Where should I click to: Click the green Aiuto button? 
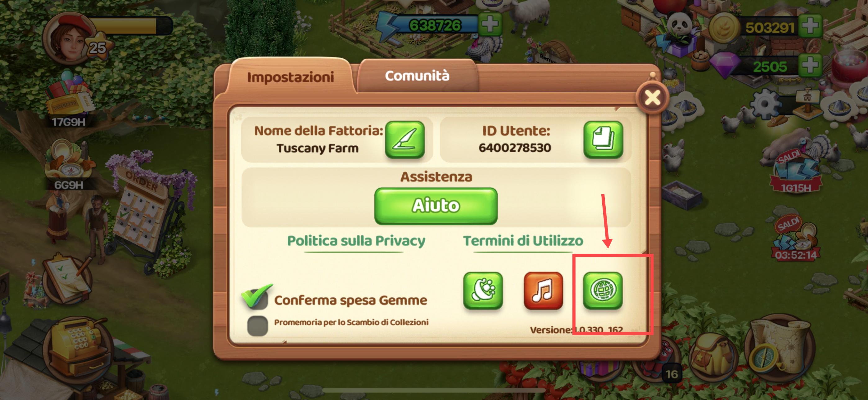pos(436,206)
